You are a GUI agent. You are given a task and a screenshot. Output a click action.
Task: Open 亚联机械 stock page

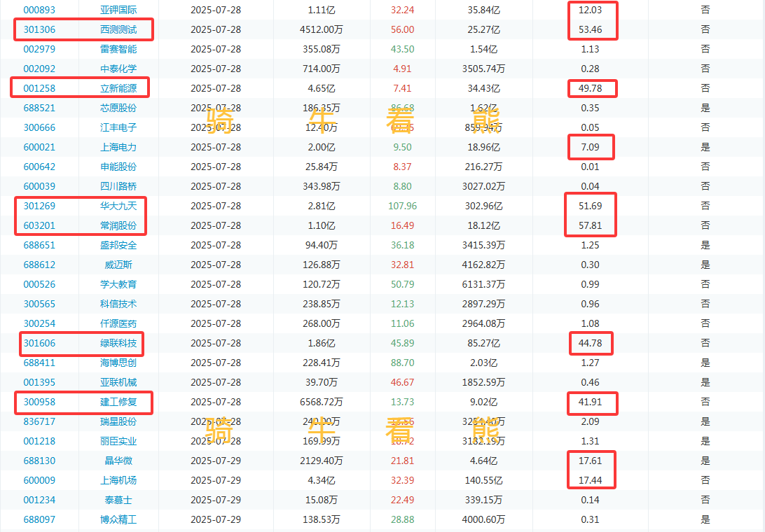(118, 382)
